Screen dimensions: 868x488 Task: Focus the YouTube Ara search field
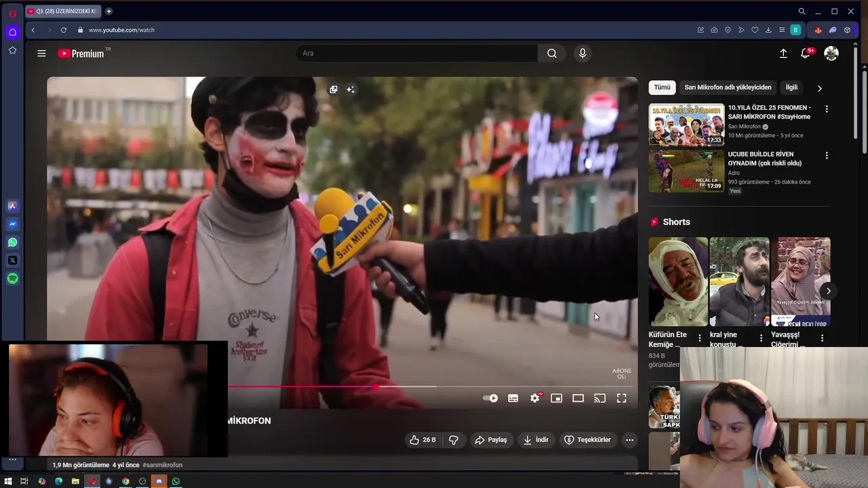(417, 54)
